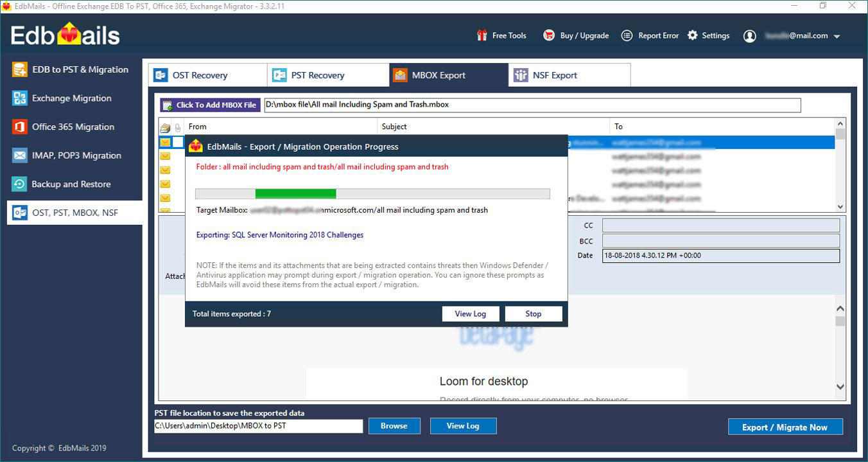868x462 pixels.
Task: Click the Outlook icon beside OST, PST, MBOX, NSF
Action: point(20,213)
